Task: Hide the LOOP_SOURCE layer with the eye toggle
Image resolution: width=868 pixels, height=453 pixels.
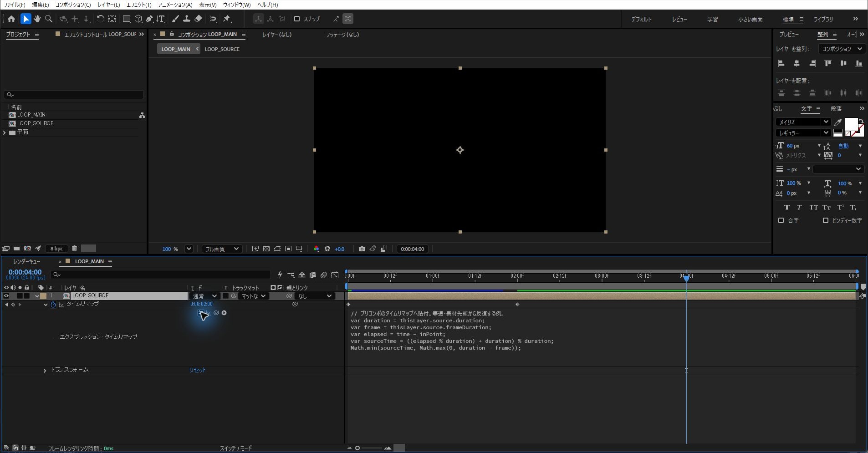Action: [x=6, y=295]
